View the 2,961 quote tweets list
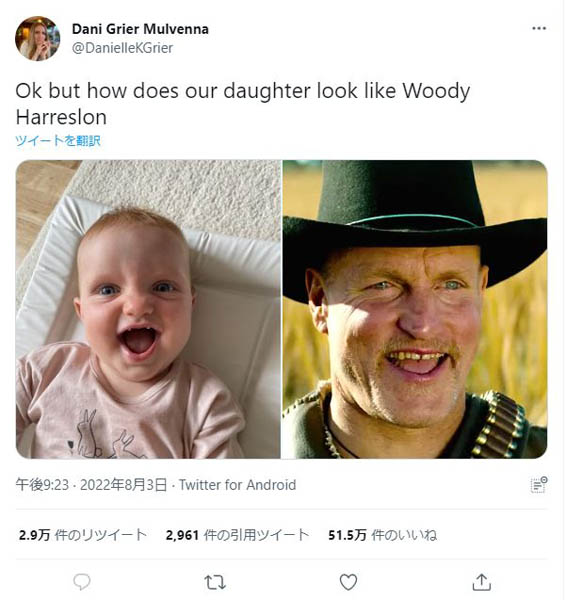The height and width of the screenshot is (600, 566). pyautogui.click(x=237, y=535)
